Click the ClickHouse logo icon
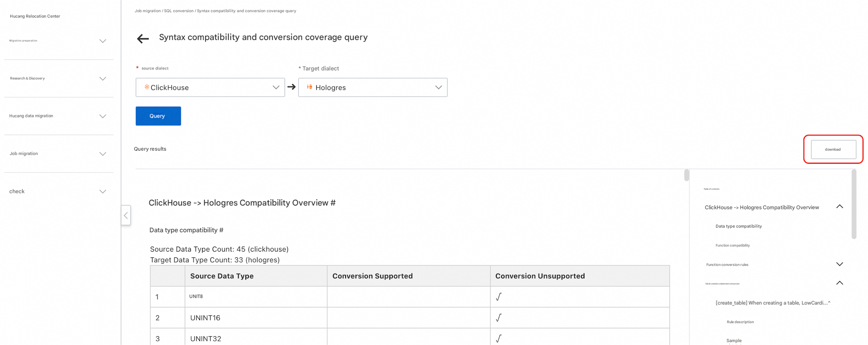Viewport: 868px width, 345px height. click(x=147, y=87)
